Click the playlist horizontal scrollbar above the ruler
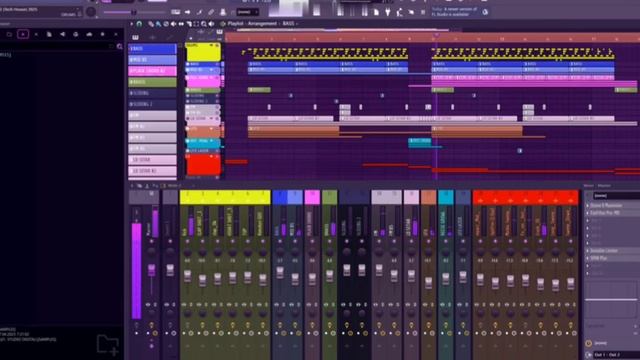This screenshot has width=640, height=360. click(x=343, y=30)
